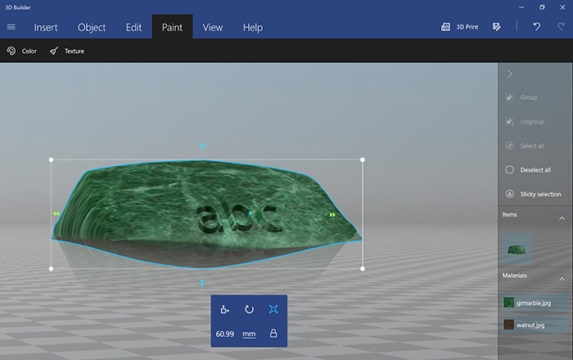
Task: Open the Insert tab
Action: point(46,27)
